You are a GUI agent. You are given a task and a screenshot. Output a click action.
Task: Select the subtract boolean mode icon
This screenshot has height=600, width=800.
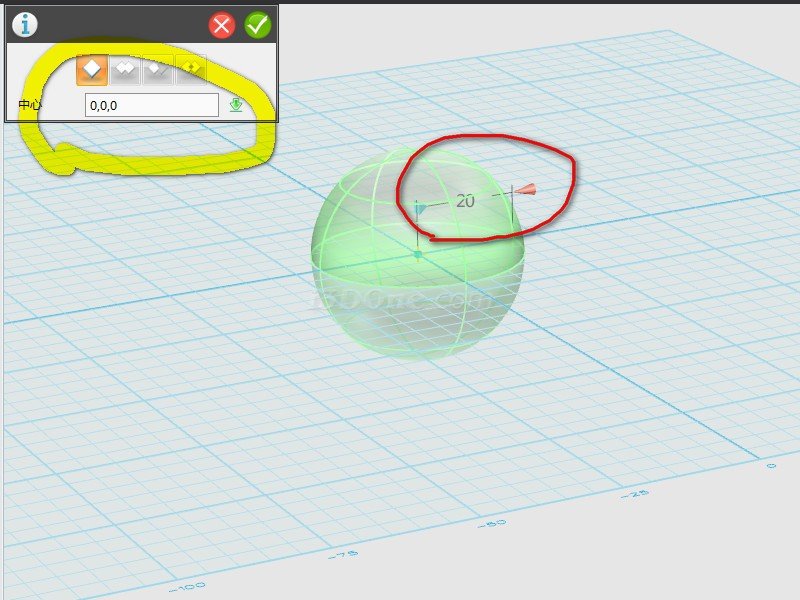[x=158, y=70]
